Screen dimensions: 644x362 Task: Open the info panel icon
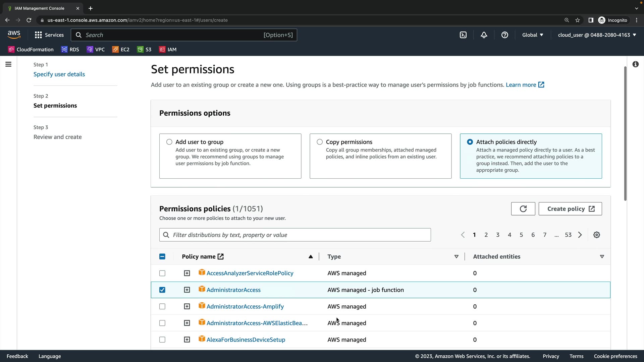coord(635,64)
